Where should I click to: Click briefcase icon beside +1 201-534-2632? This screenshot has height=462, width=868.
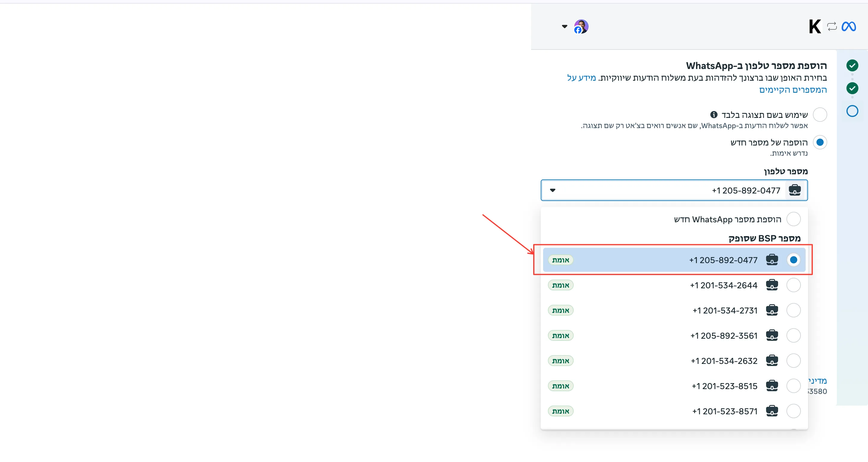771,361
